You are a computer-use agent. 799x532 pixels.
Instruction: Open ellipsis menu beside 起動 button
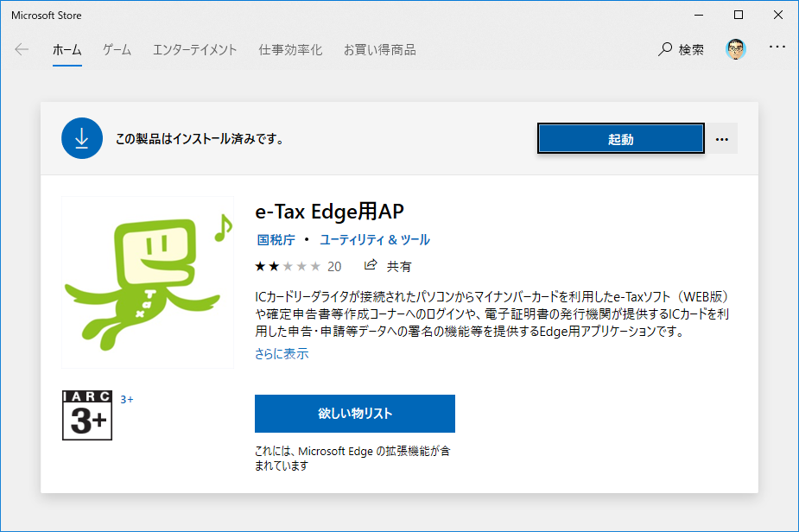coord(721,138)
